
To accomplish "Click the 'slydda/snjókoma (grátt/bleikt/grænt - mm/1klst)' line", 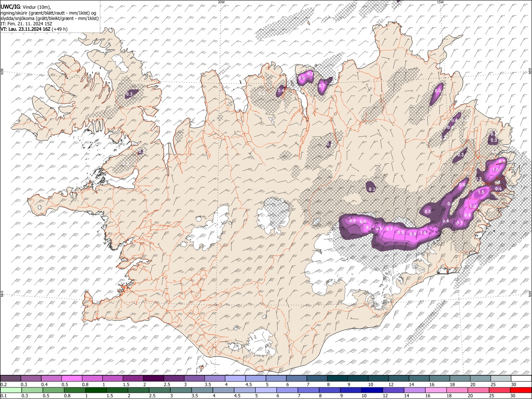I will click(49, 18).
